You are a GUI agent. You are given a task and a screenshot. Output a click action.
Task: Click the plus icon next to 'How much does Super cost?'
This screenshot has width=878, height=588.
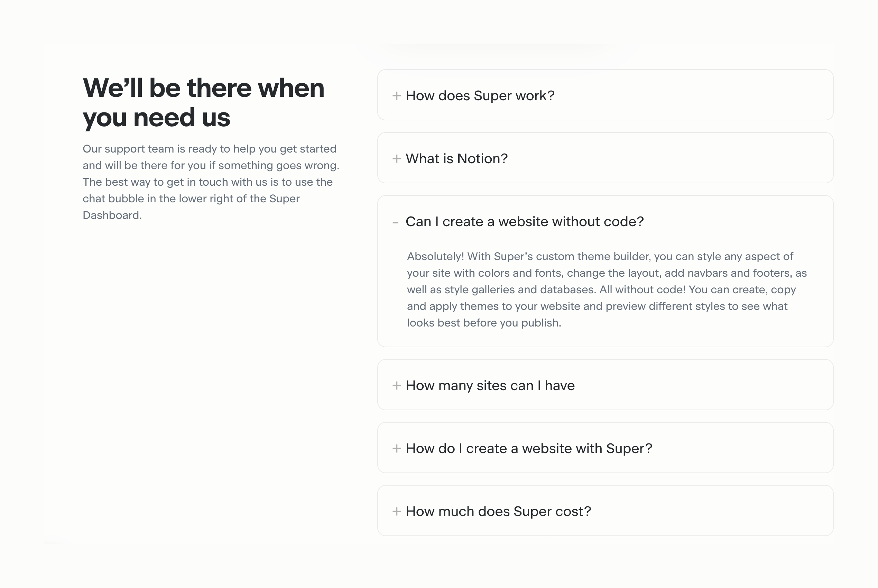(x=396, y=512)
